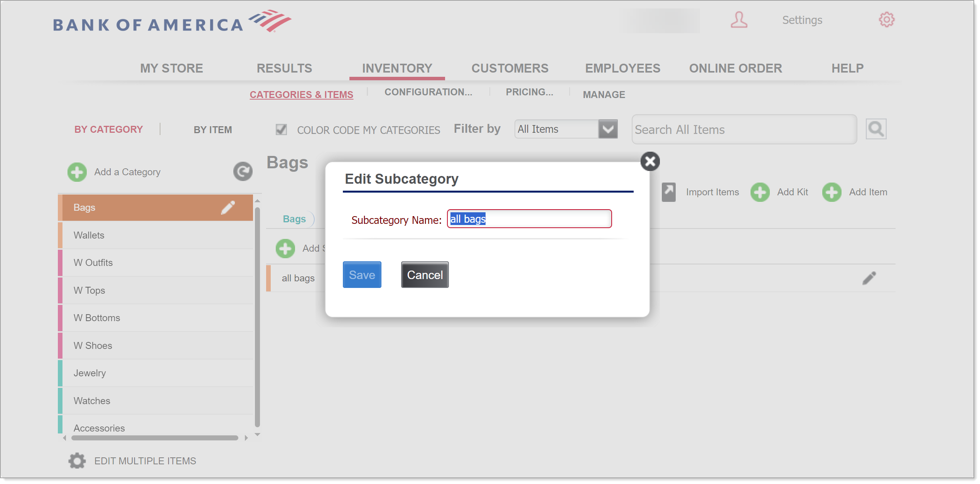
Task: Click the Add Kit label
Action: pyautogui.click(x=793, y=192)
